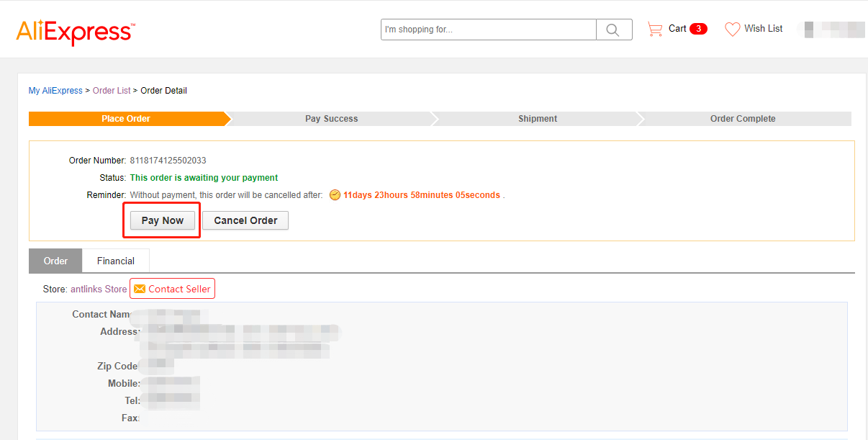Click the Pay Now button
This screenshot has width=868, height=440.
[x=163, y=220]
